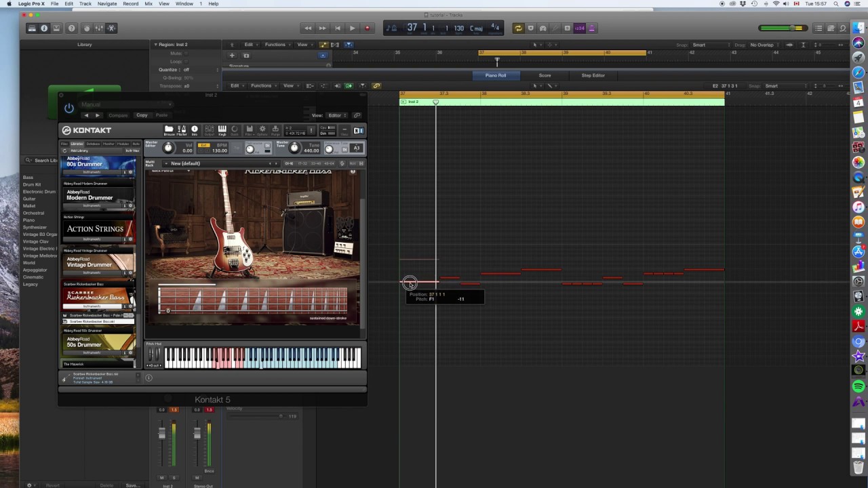Screen dimensions: 868x488
Task: Toggle the plugin power bypass button
Action: click(x=69, y=108)
